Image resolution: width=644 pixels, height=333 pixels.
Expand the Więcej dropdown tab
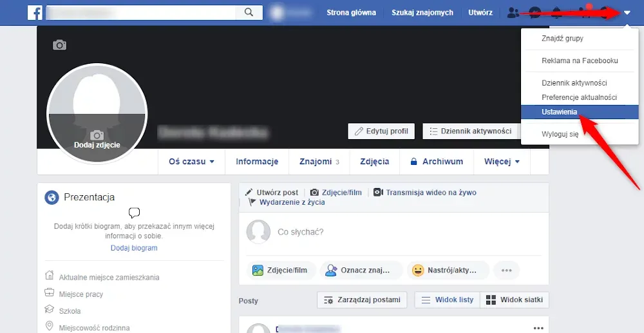click(x=502, y=162)
